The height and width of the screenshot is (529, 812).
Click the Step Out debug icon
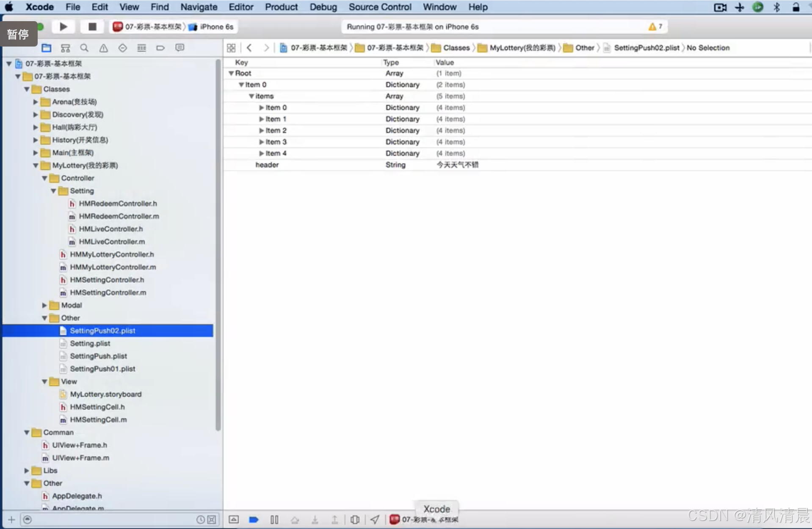334,519
